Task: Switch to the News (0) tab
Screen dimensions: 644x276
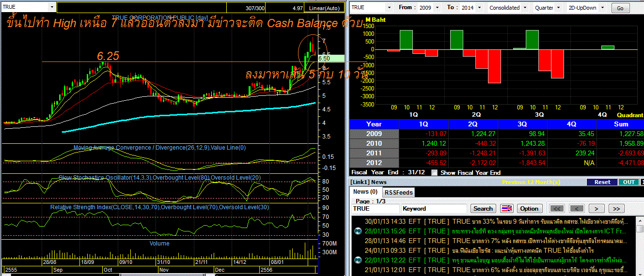Action: pyautogui.click(x=365, y=192)
